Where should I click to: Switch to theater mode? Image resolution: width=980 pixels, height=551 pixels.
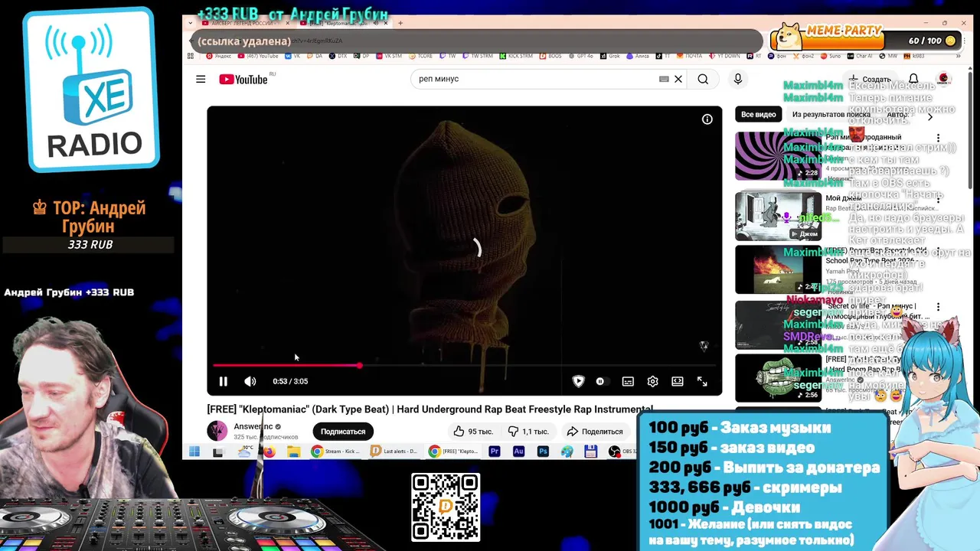point(677,381)
